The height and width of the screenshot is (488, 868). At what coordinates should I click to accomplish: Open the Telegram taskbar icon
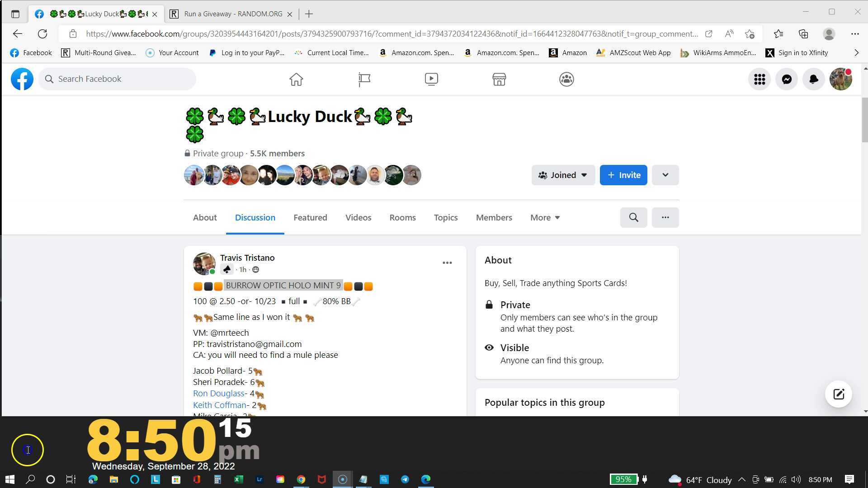(405, 479)
